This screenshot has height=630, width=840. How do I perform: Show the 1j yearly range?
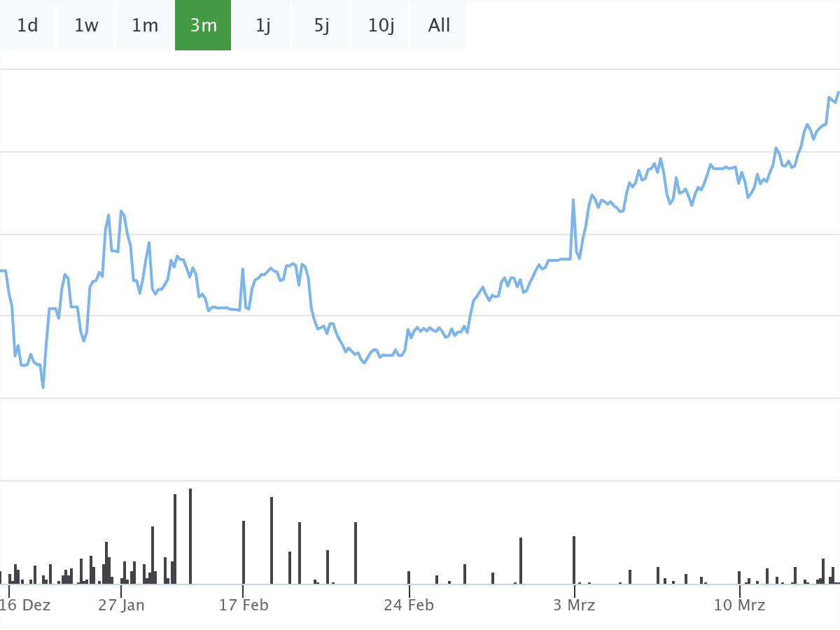(x=262, y=25)
